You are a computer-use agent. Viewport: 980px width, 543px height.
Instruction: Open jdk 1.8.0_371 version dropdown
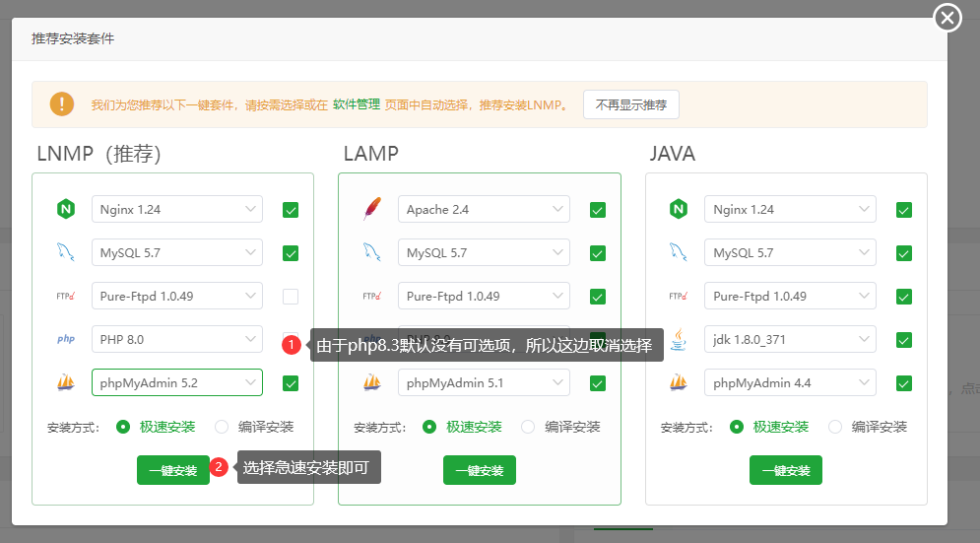(790, 339)
